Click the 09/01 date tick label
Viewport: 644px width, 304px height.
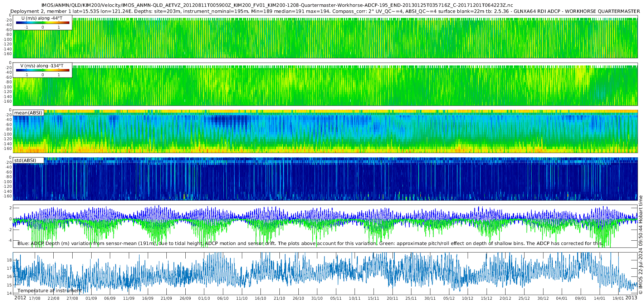click(581, 298)
